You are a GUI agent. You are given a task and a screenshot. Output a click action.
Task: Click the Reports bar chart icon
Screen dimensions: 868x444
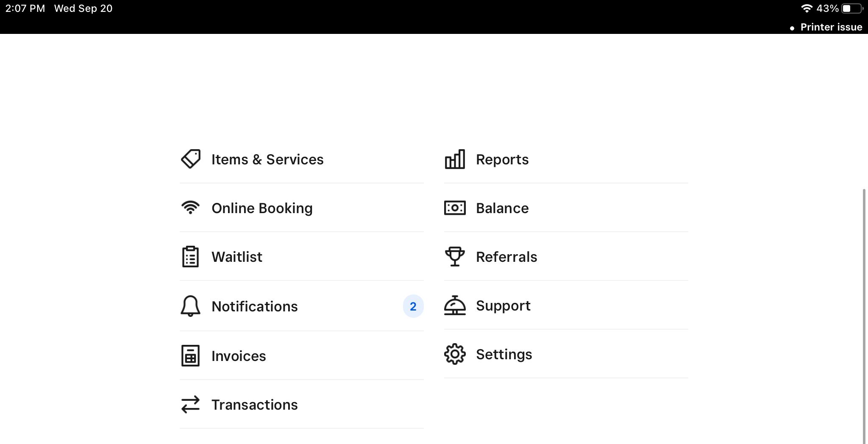pos(455,159)
